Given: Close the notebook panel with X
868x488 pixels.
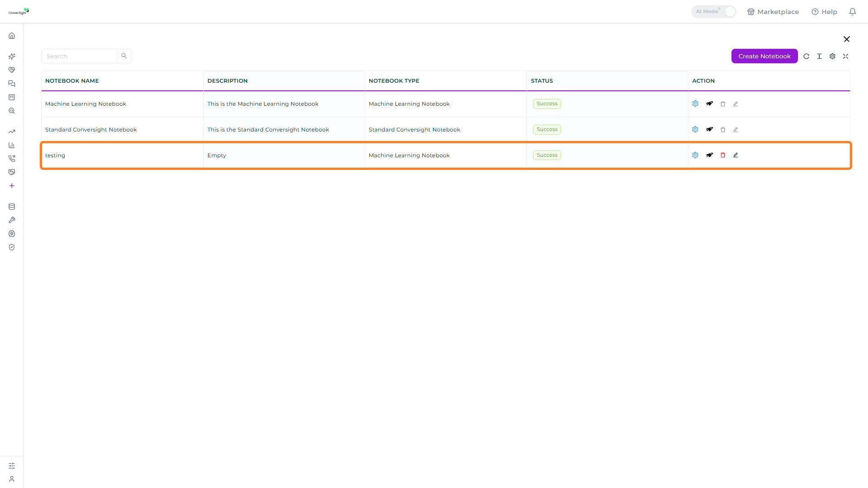Looking at the screenshot, I should pyautogui.click(x=847, y=39).
